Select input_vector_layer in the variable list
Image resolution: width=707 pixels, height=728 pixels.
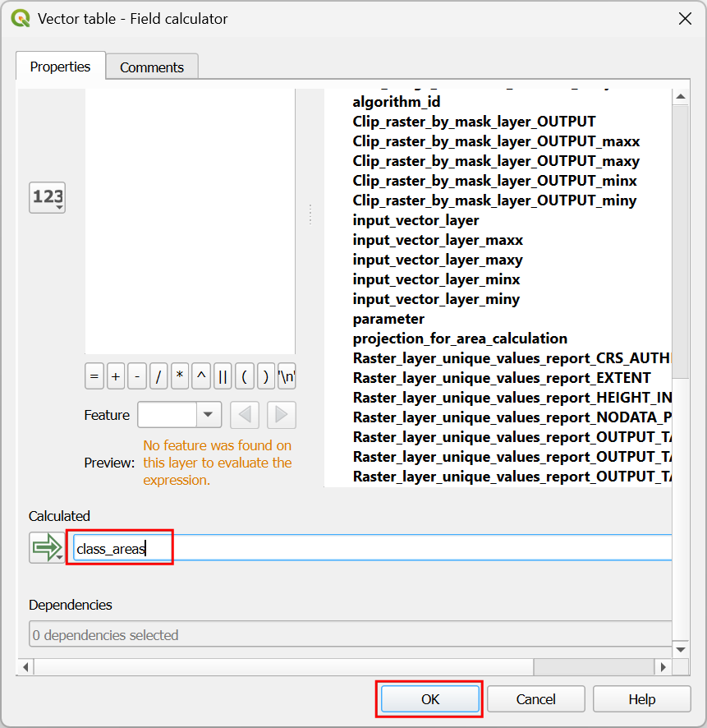415,220
